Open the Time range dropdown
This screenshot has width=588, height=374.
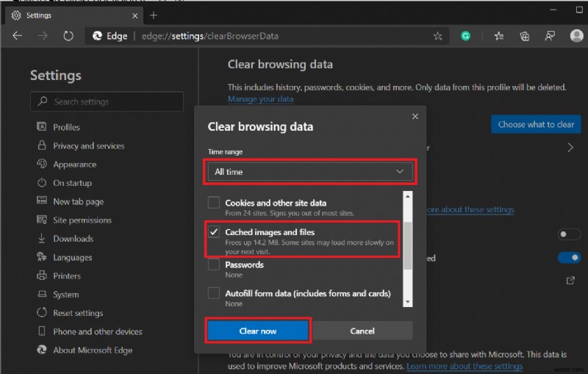(310, 172)
